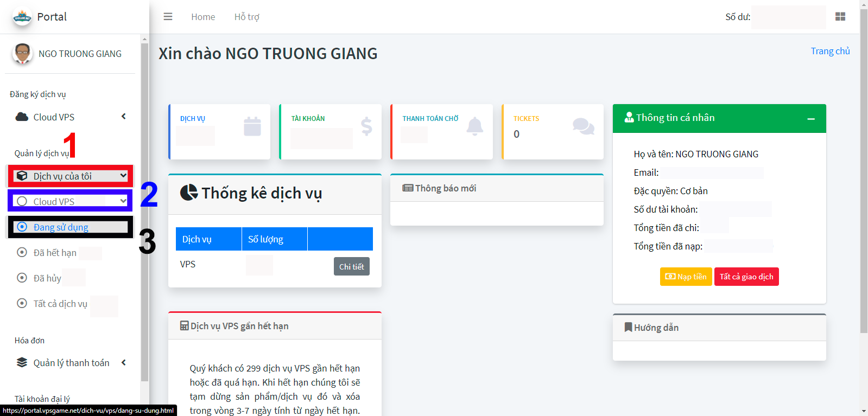
Task: Open the grid apps icon at top right
Action: pos(840,17)
